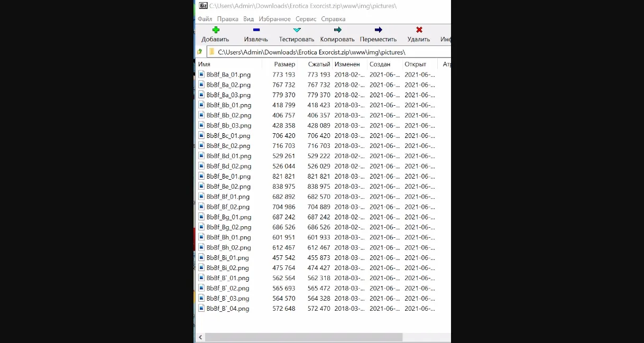Screen dimensions: 644x343
Task: Click the up-folder arrow icon beside address bar
Action: (x=200, y=52)
